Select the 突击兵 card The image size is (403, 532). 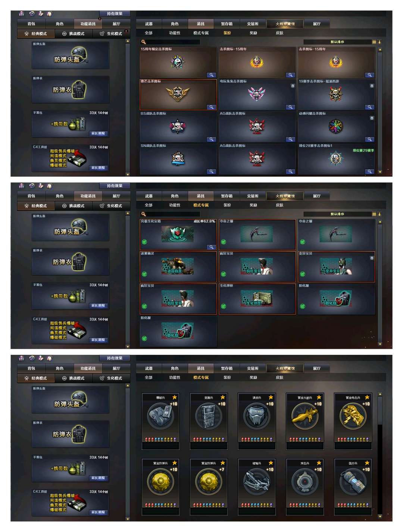point(304,487)
